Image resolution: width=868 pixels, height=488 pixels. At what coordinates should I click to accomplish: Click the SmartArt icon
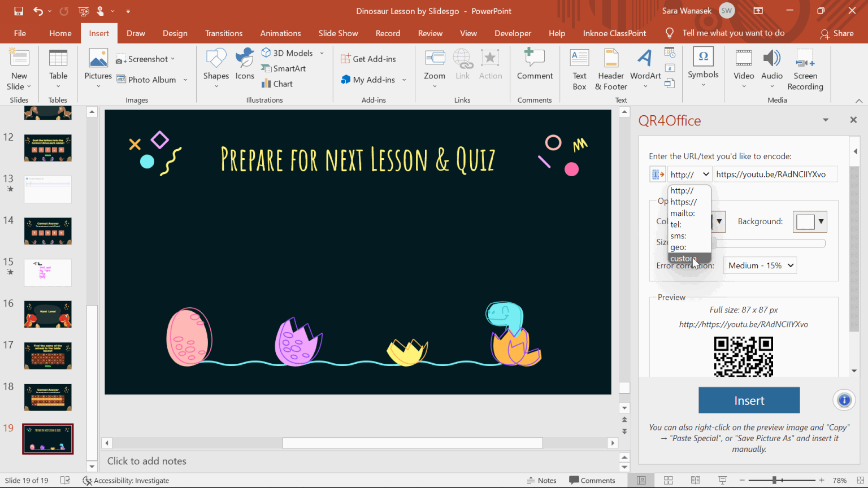pyautogui.click(x=266, y=68)
